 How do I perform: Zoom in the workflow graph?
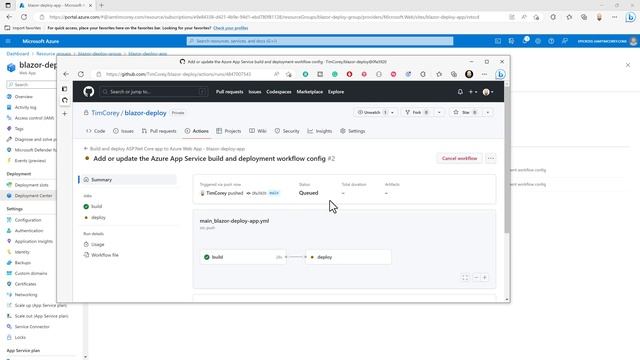click(x=484, y=278)
